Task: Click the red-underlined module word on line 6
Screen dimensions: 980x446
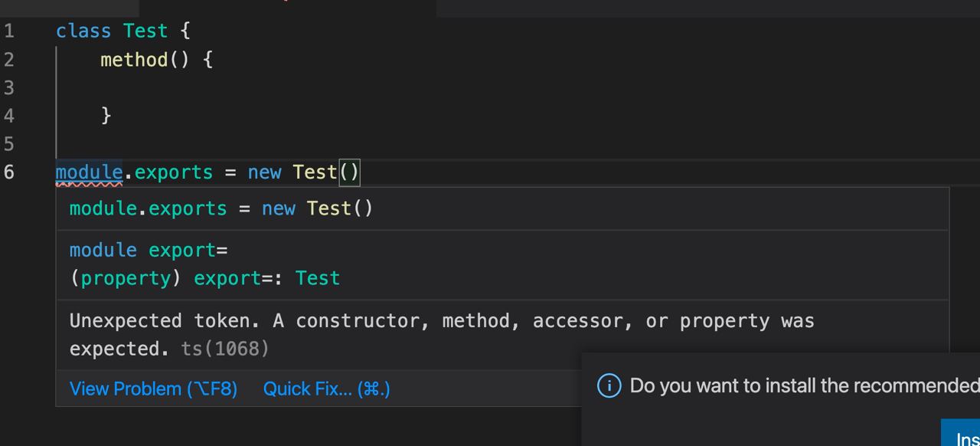Action: [89, 172]
